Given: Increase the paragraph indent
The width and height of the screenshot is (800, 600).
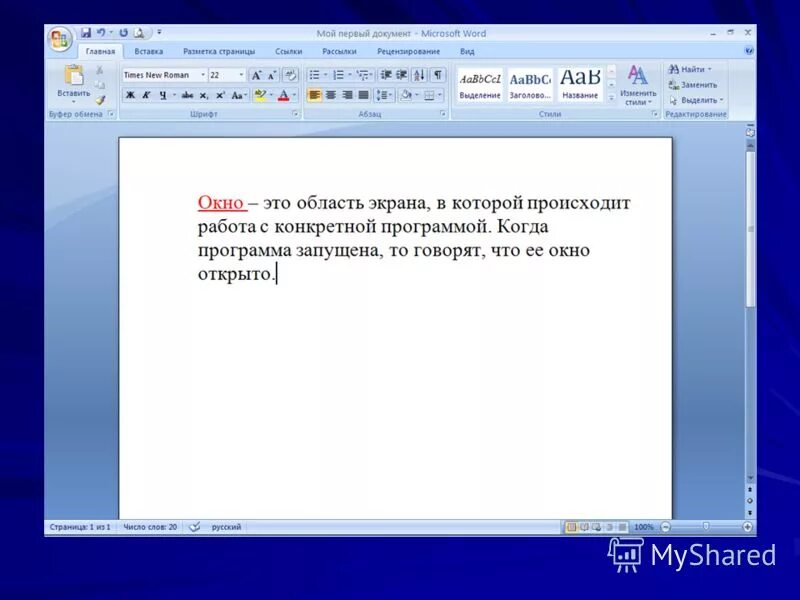Looking at the screenshot, I should (402, 75).
